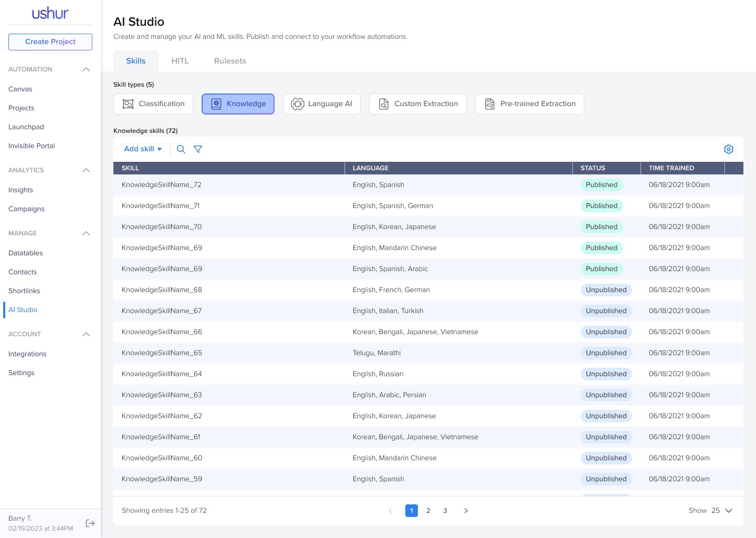Open Canvas in the sidebar

(20, 89)
